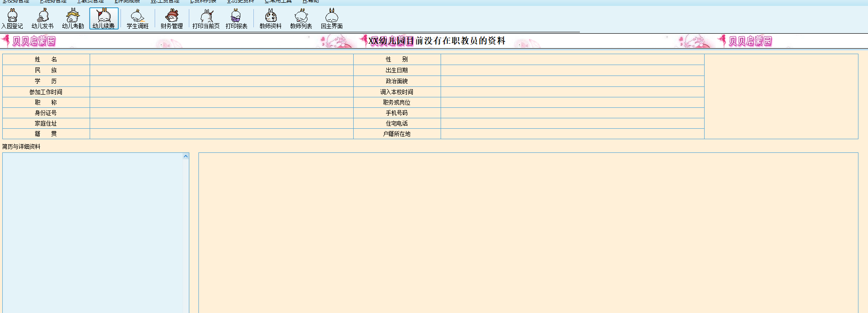
Task: Click the 调入本校时间 value field
Action: pyautogui.click(x=573, y=92)
